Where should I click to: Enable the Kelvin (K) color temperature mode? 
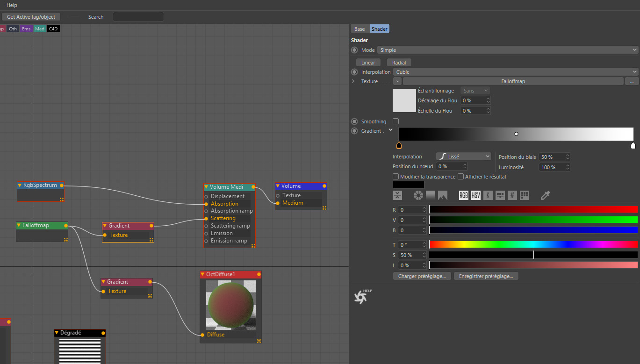click(x=488, y=195)
